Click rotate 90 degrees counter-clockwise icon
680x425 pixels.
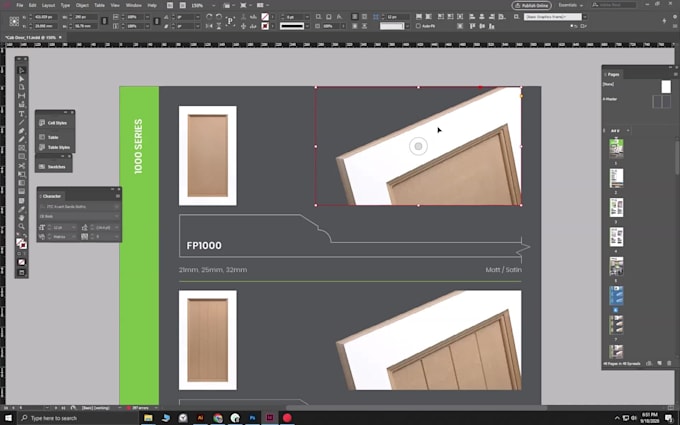coord(219,16)
